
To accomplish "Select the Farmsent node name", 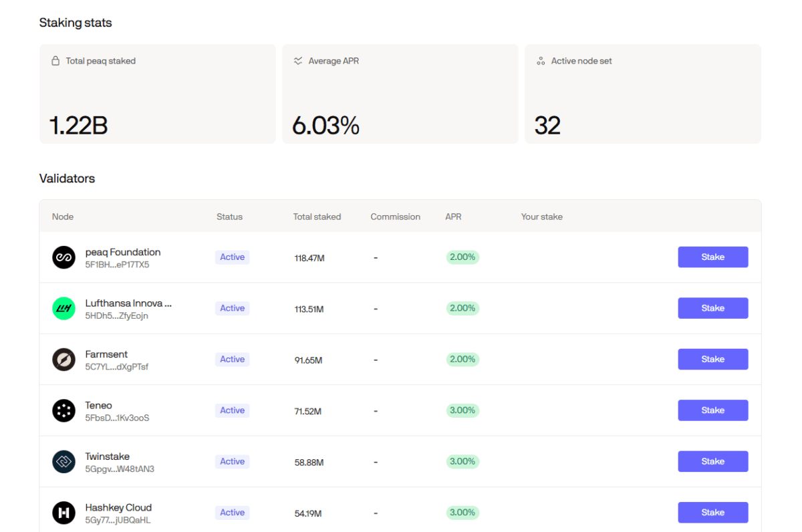I will pyautogui.click(x=106, y=354).
